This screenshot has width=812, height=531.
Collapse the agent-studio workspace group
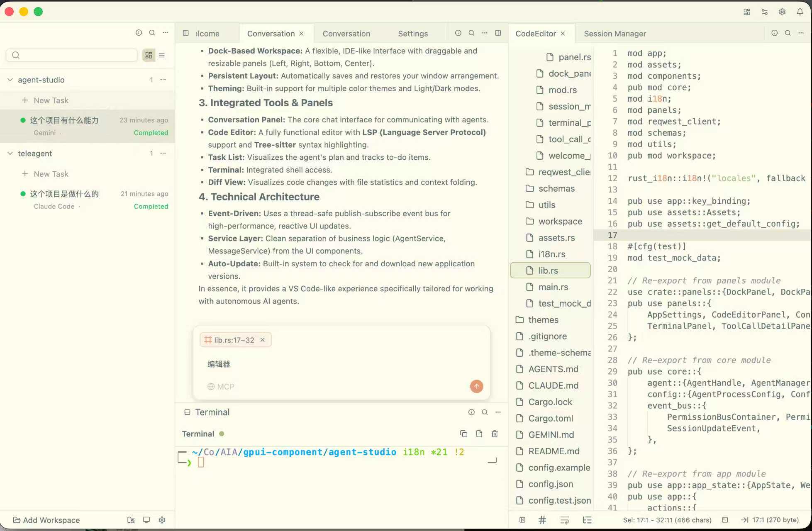pos(10,80)
